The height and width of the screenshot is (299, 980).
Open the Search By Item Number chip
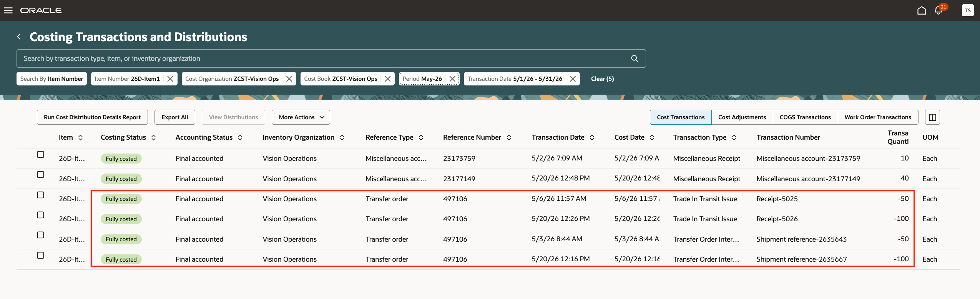[51, 79]
